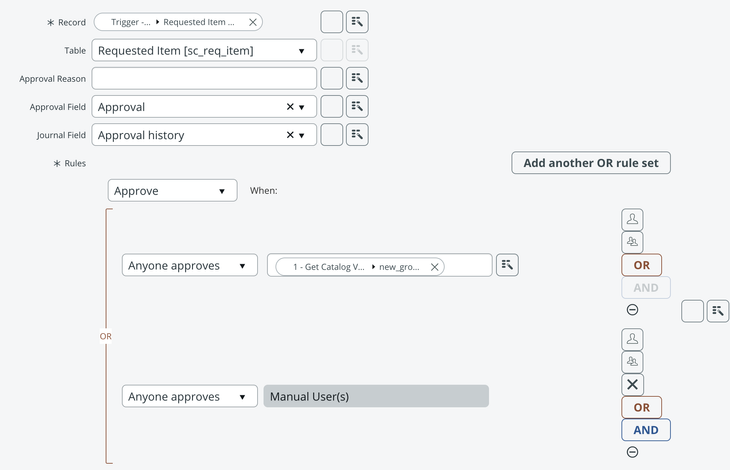Open data pill picker for Journal Field
The height and width of the screenshot is (470, 730).
[x=358, y=134]
